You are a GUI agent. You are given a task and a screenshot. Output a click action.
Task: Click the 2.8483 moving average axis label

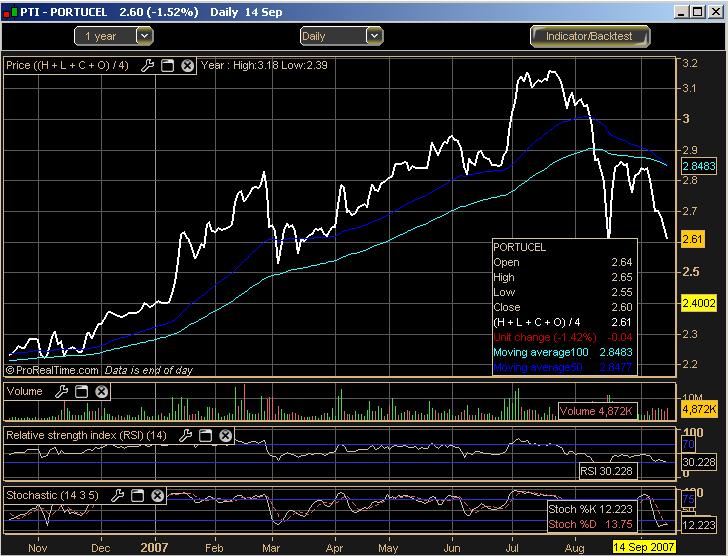coord(699,166)
